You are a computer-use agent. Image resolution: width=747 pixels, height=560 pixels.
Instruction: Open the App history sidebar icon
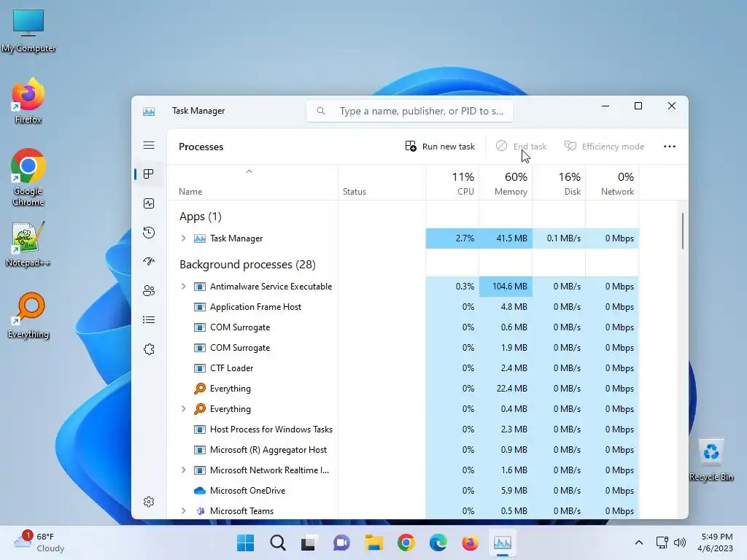[x=149, y=233]
